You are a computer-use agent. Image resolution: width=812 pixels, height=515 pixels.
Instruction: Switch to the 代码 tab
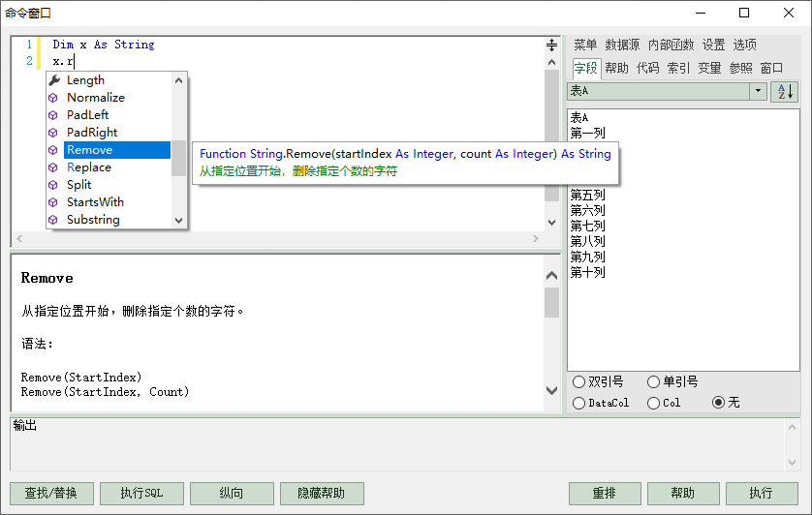pos(647,69)
